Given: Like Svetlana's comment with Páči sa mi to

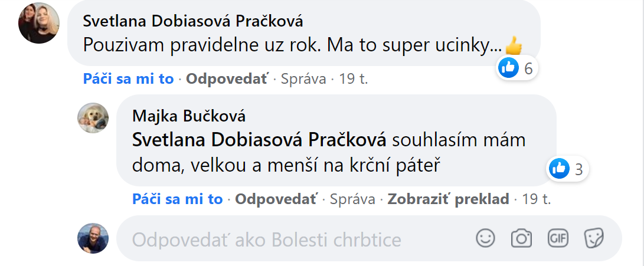Looking at the screenshot, I should [x=128, y=79].
